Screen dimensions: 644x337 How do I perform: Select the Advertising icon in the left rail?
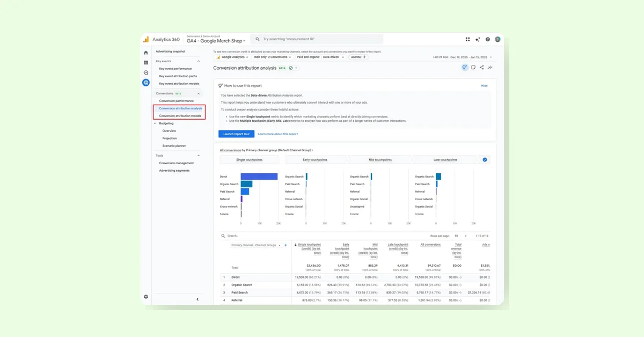click(x=145, y=82)
